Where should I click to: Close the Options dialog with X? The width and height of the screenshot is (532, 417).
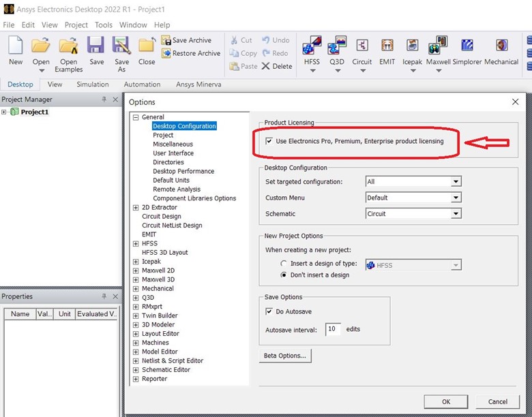[x=515, y=102]
